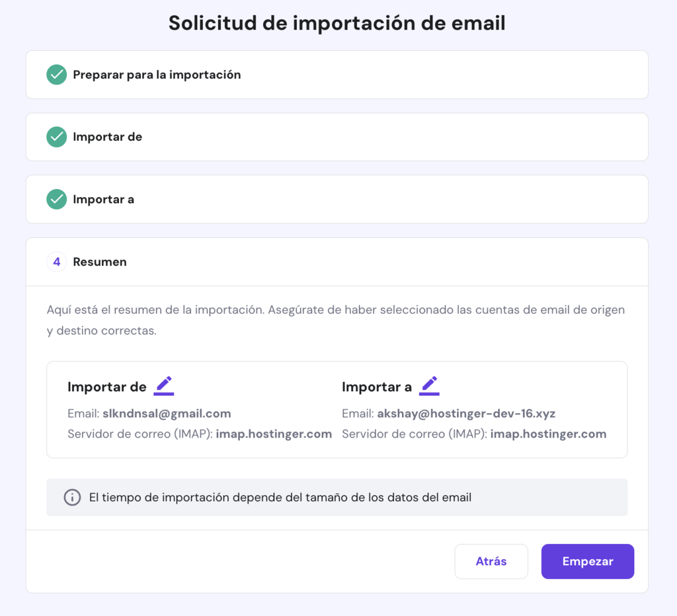Click the imap.hostinger.com server text under Importar de
Screen dimensions: 677x616
coord(274,434)
